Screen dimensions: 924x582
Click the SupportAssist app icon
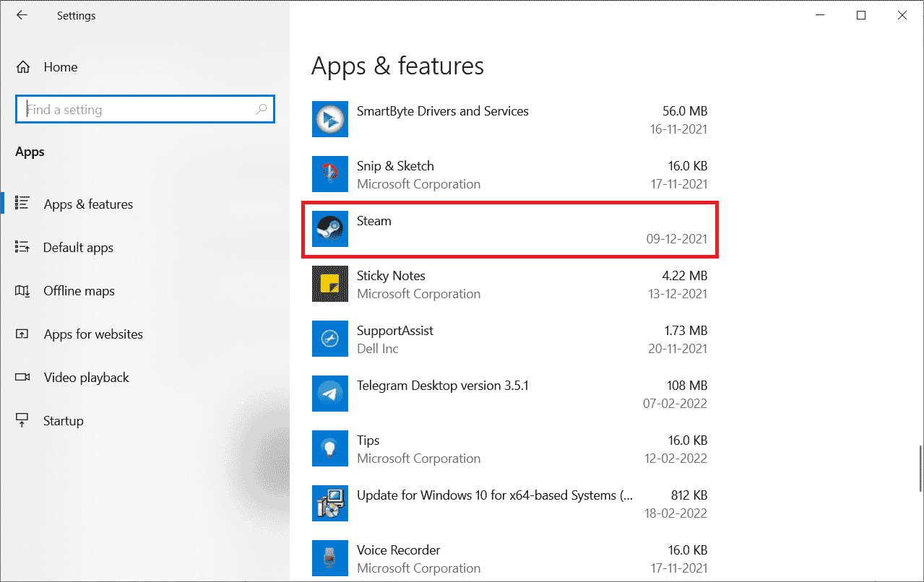click(x=330, y=339)
